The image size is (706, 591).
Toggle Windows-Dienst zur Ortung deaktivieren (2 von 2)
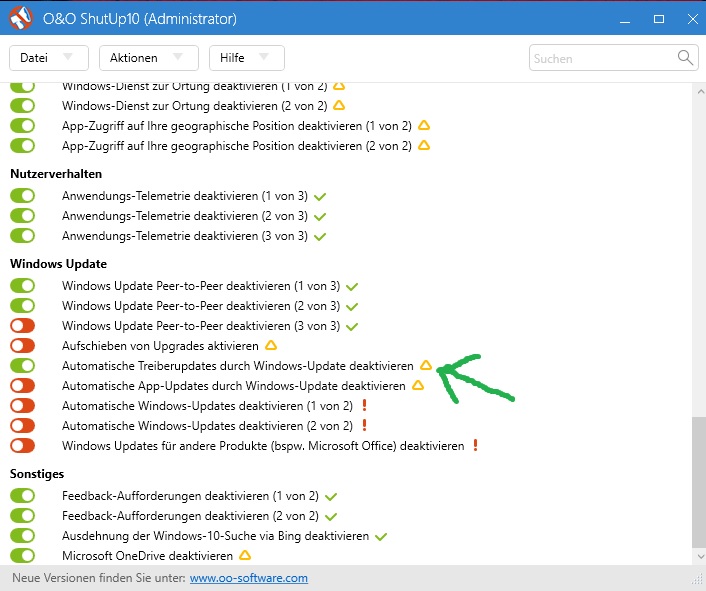(23, 106)
